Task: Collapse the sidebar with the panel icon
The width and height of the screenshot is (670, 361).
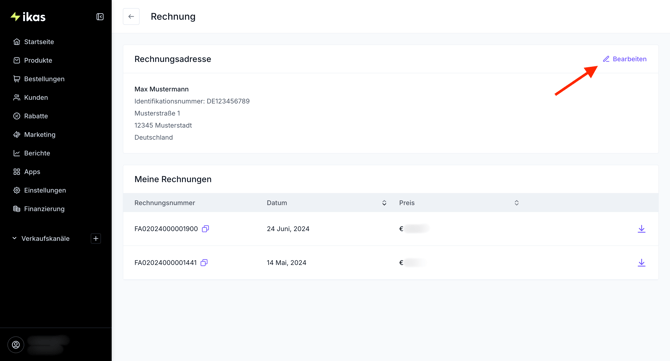Action: (100, 17)
